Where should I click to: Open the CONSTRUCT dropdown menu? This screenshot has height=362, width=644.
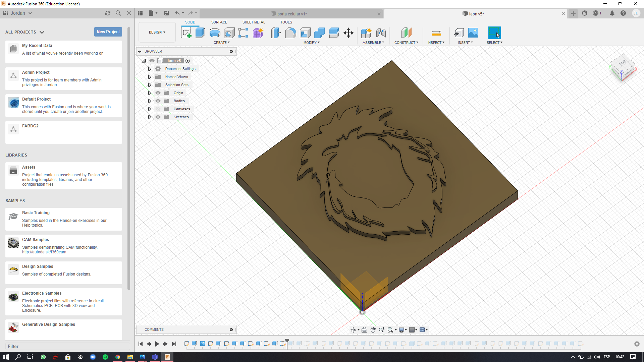[x=406, y=43]
